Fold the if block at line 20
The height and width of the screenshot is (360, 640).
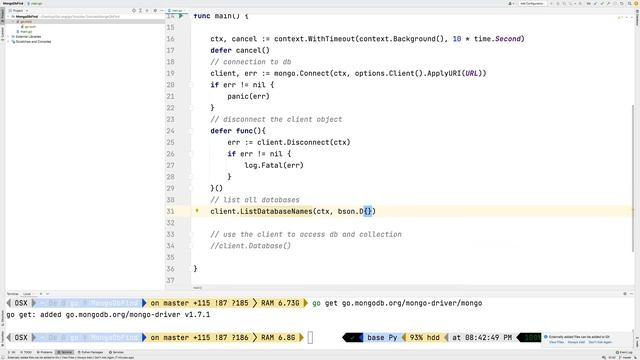pos(191,84)
